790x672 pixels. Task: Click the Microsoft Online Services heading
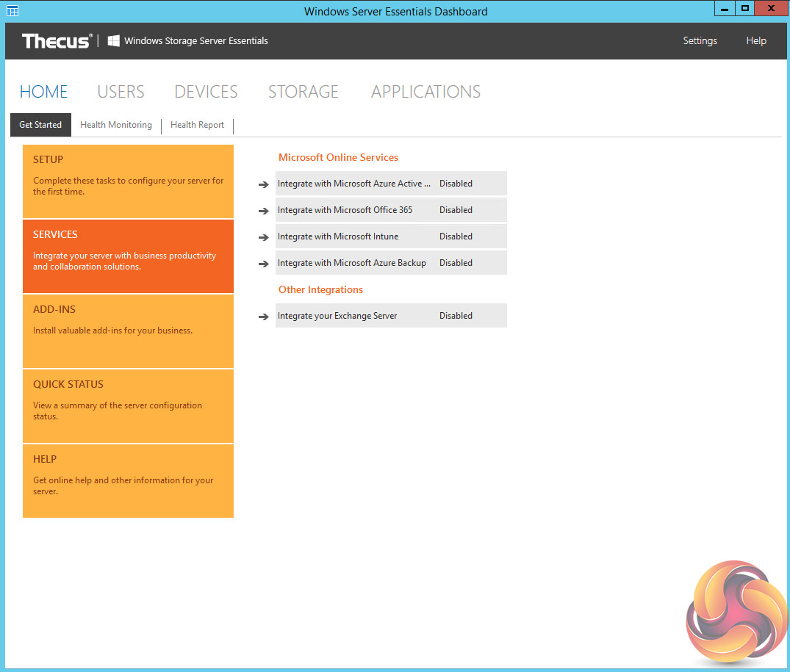click(338, 158)
